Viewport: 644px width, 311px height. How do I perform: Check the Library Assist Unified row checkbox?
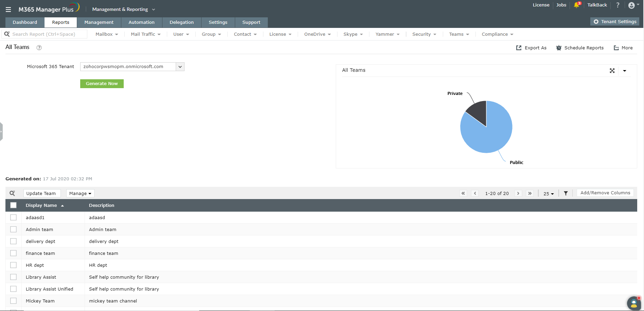click(14, 289)
